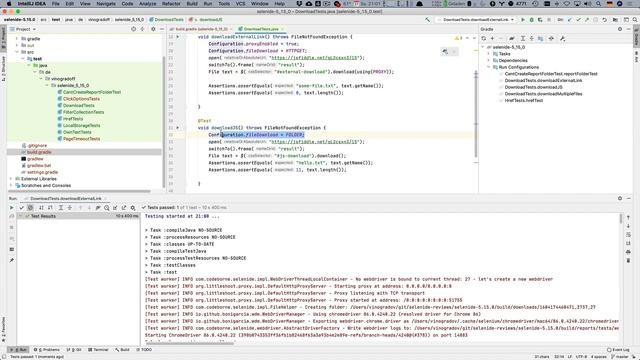The image size is (640, 360).
Task: Open the Analyze menu
Action: tap(147, 4)
